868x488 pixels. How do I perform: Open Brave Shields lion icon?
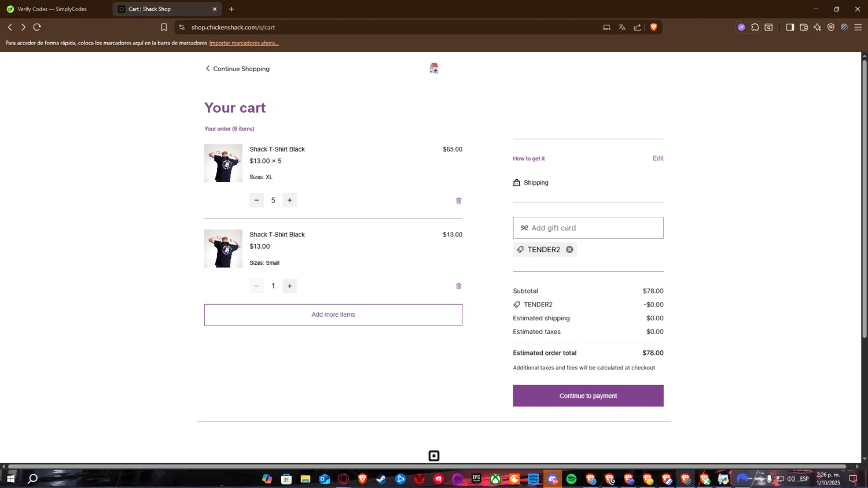click(654, 27)
